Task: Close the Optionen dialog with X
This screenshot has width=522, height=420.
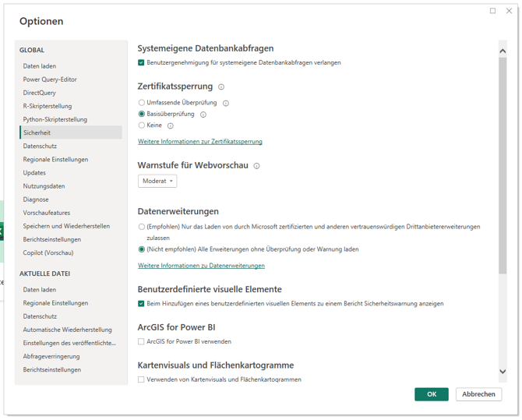Action: point(508,11)
